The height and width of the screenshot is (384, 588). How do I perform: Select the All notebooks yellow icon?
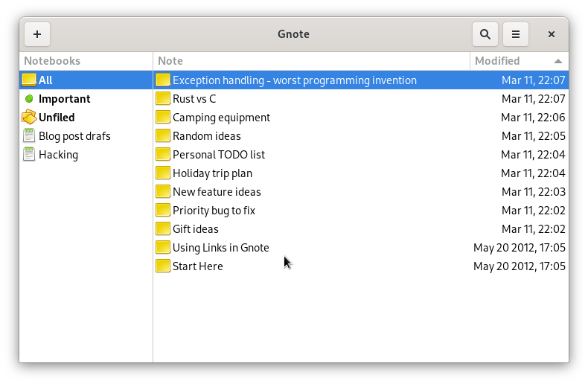(x=29, y=80)
